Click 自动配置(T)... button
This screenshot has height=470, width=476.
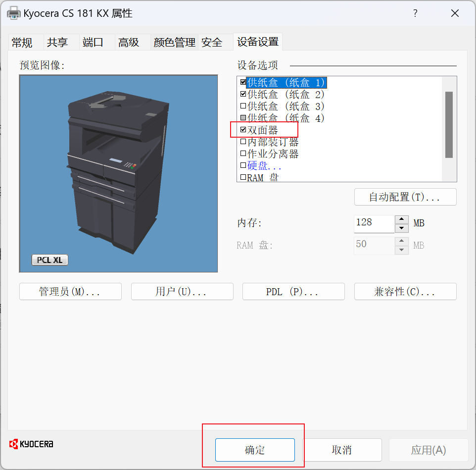405,197
